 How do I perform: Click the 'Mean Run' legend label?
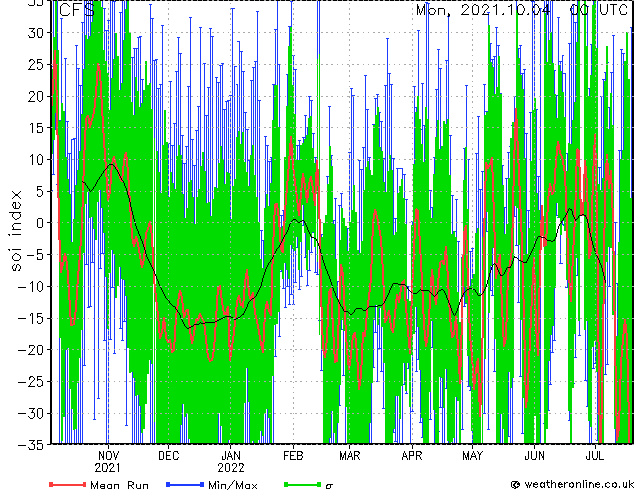click(x=119, y=485)
